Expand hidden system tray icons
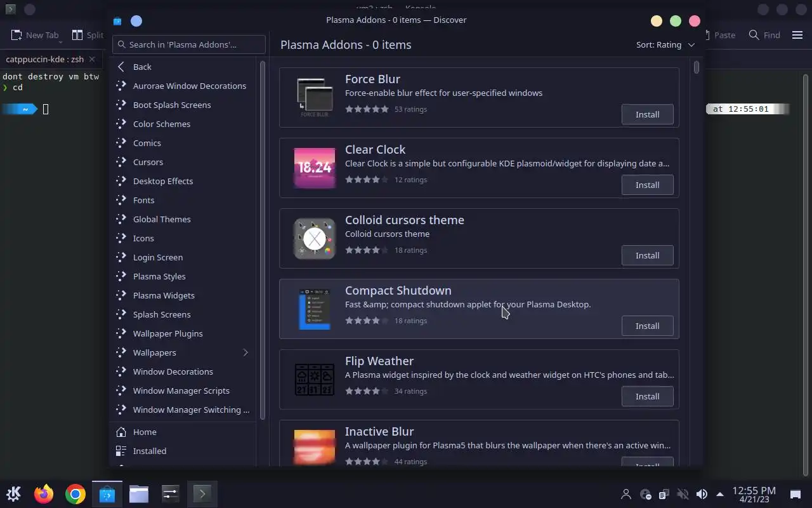The width and height of the screenshot is (812, 508). (x=720, y=494)
